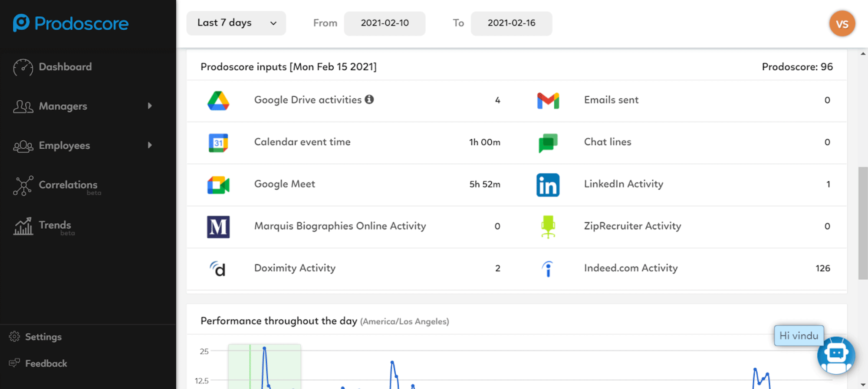Go to Dashboard

tap(65, 67)
